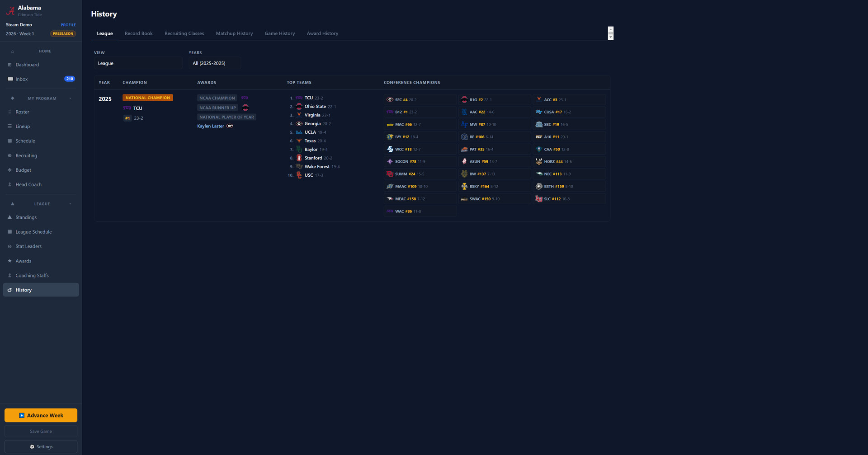View Stat Leaders in sidebar
The width and height of the screenshot is (868, 455).
click(28, 246)
